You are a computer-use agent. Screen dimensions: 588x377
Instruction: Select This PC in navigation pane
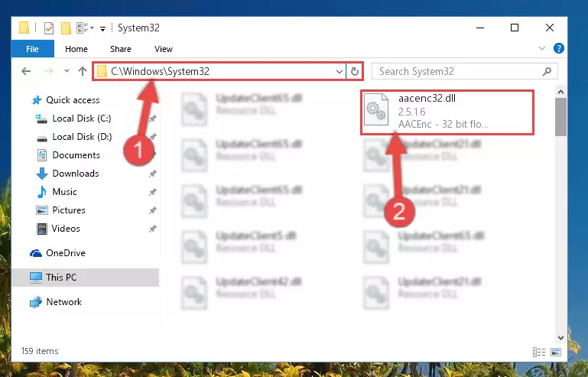coord(86,278)
